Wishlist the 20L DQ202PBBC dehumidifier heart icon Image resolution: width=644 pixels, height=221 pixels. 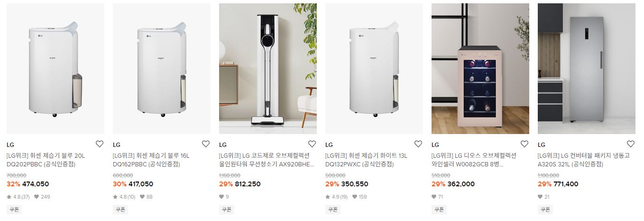pyautogui.click(x=100, y=144)
